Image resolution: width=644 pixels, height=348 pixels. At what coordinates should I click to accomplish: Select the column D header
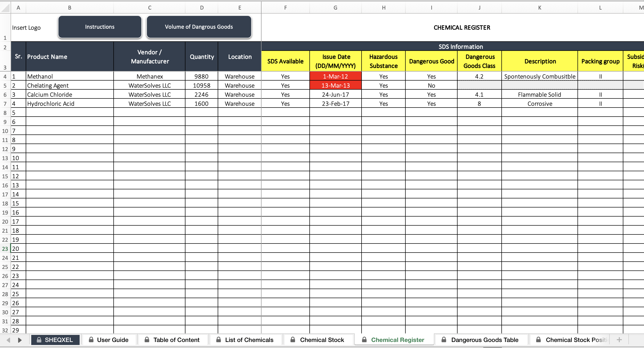point(202,8)
